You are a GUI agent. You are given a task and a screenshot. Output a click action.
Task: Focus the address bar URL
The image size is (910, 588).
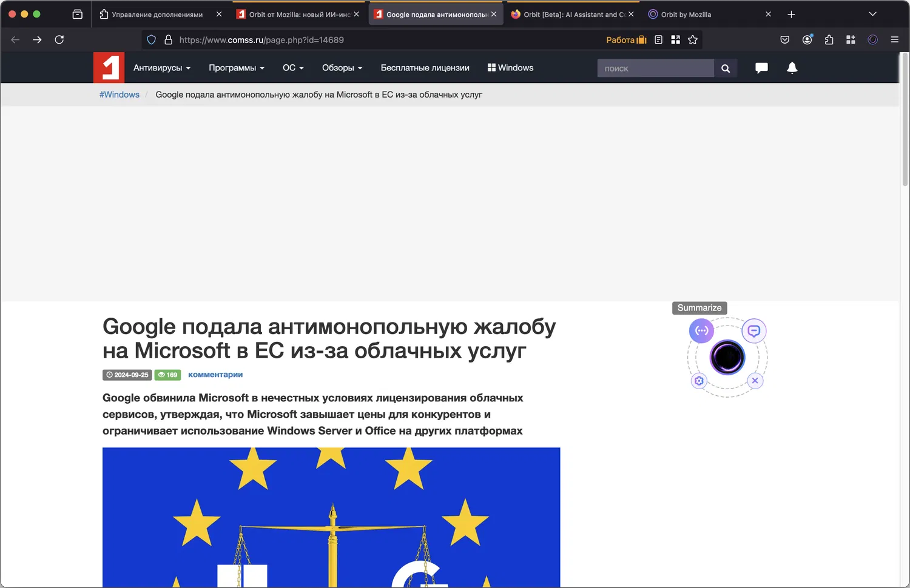click(261, 40)
